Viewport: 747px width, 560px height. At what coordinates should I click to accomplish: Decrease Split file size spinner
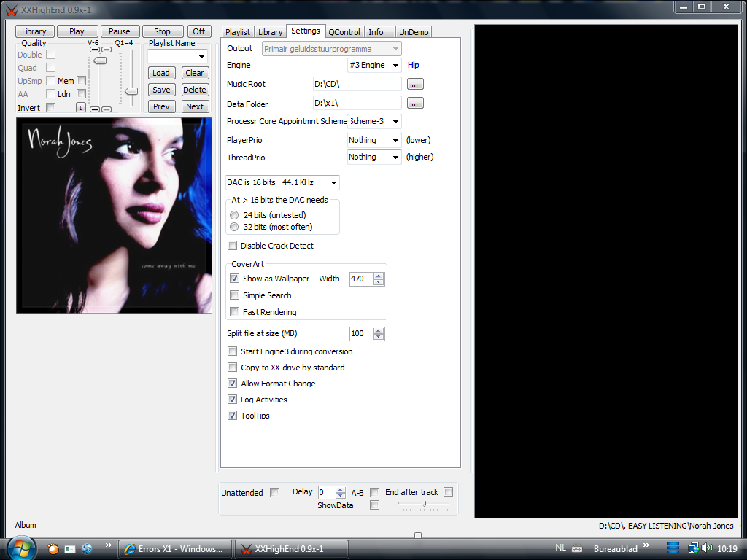coord(379,337)
